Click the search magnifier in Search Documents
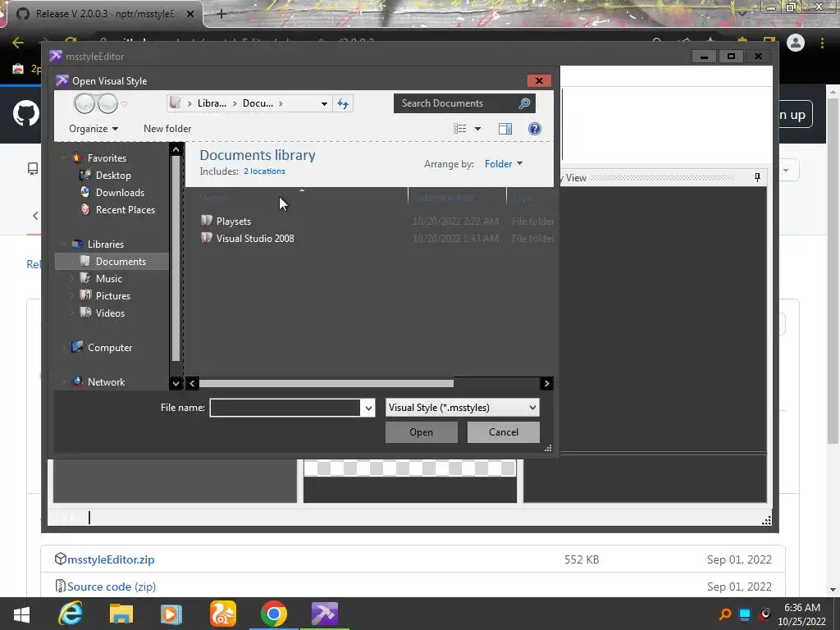Viewport: 840px width, 630px height. [524, 103]
